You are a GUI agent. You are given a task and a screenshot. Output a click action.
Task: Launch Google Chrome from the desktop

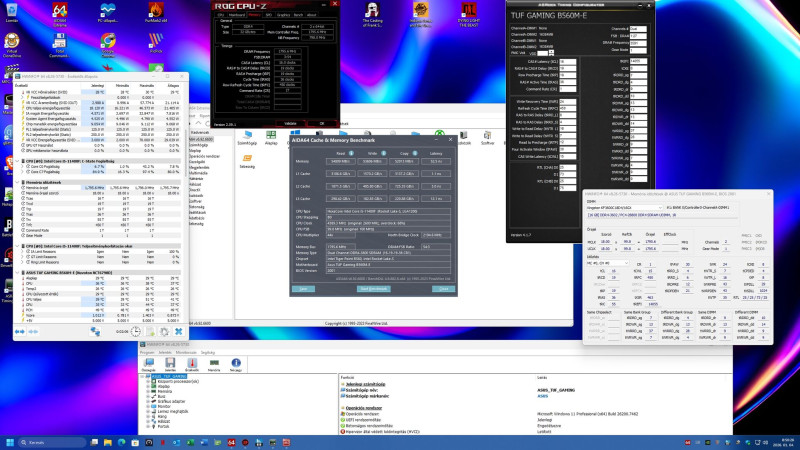pyautogui.click(x=108, y=45)
